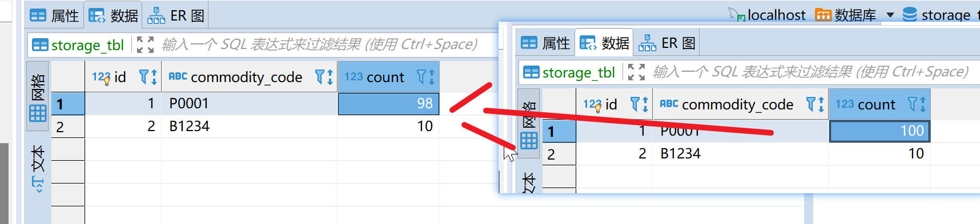
Task: Toggle 网格 grid view in the right window
Action: pyautogui.click(x=529, y=124)
